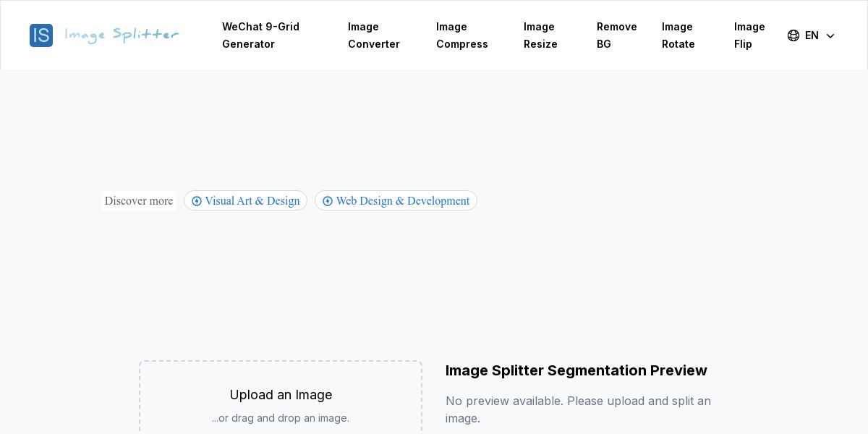The height and width of the screenshot is (434, 868).
Task: Follow the Web Design & Development link
Action: tap(402, 201)
